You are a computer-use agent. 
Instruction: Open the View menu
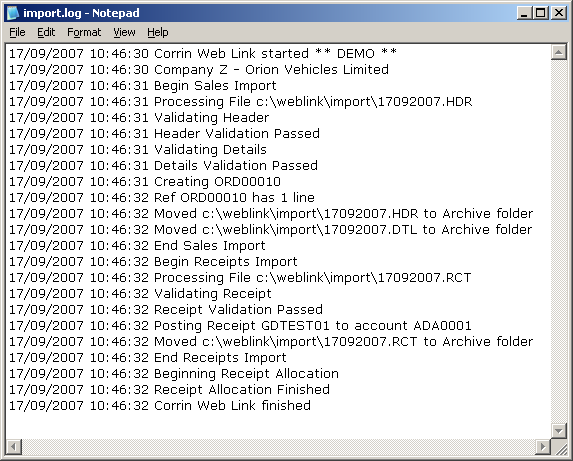click(124, 33)
